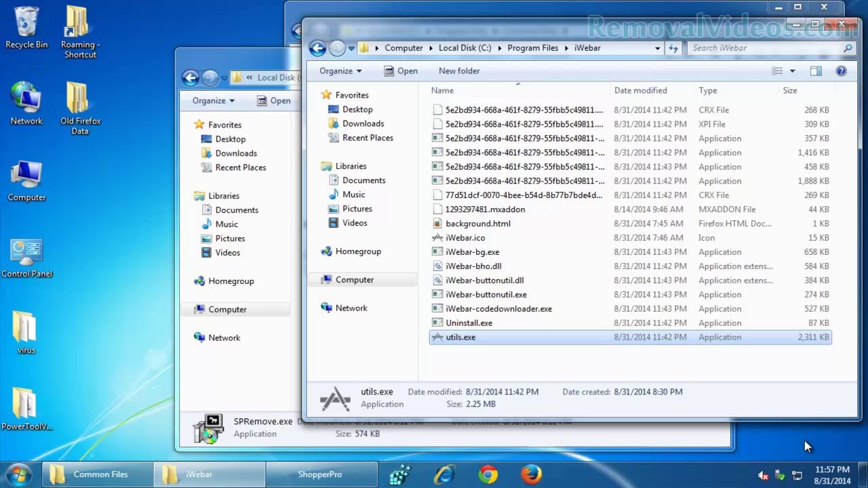Click the Help question mark icon
The height and width of the screenshot is (488, 868).
click(x=841, y=70)
